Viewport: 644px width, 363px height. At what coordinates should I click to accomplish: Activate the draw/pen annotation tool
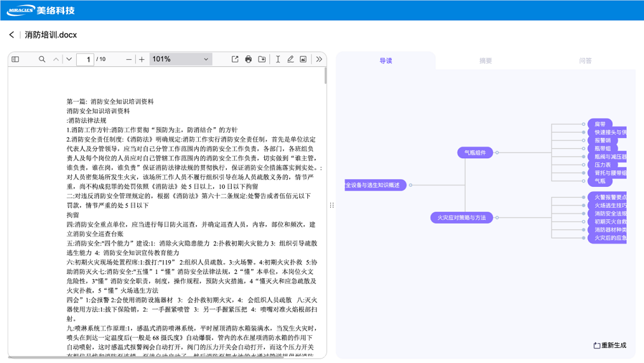290,59
